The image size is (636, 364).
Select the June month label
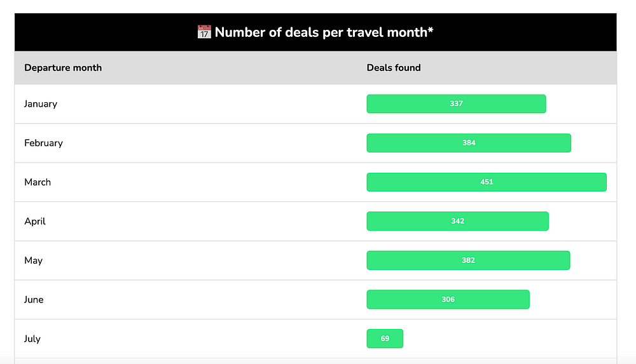pos(34,300)
